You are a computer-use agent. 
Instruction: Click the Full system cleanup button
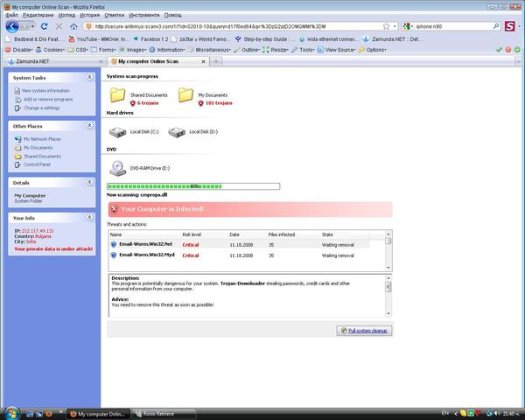(x=364, y=331)
